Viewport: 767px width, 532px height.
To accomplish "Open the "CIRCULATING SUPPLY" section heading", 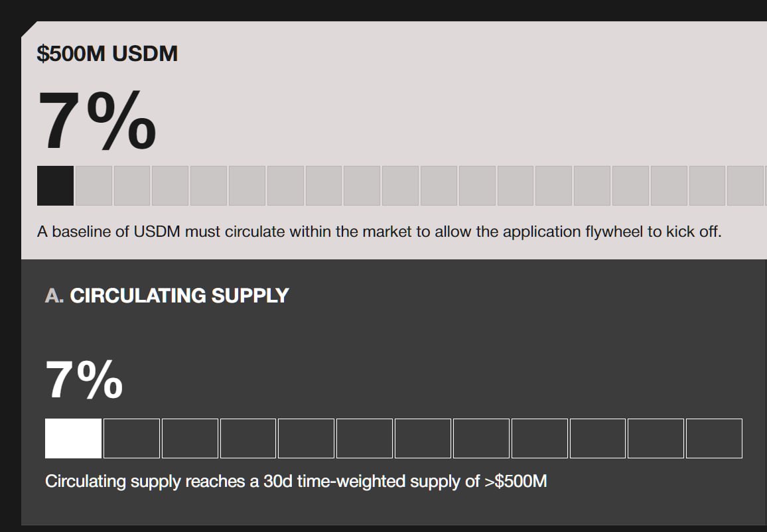I will point(179,295).
